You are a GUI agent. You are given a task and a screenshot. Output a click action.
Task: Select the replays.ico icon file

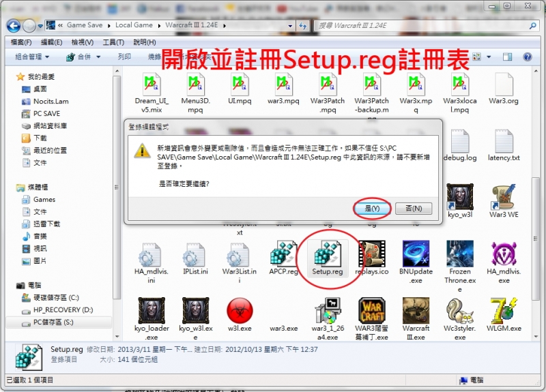[x=372, y=258]
